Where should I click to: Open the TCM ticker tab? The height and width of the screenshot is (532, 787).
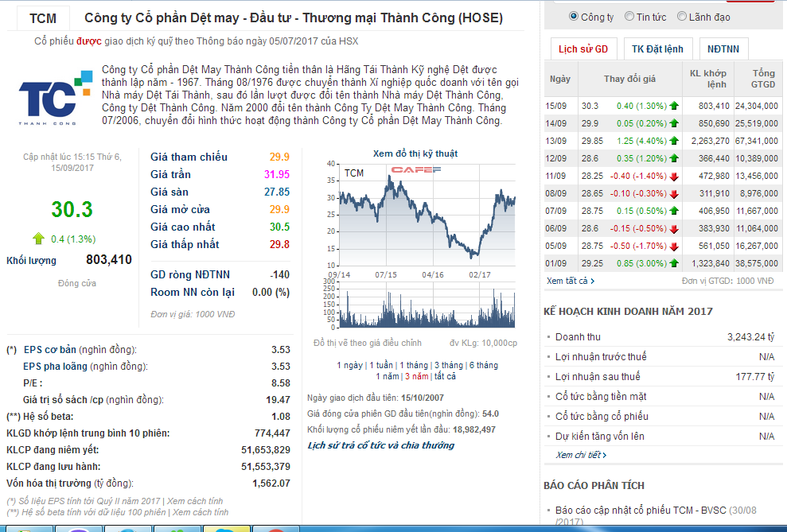point(43,18)
